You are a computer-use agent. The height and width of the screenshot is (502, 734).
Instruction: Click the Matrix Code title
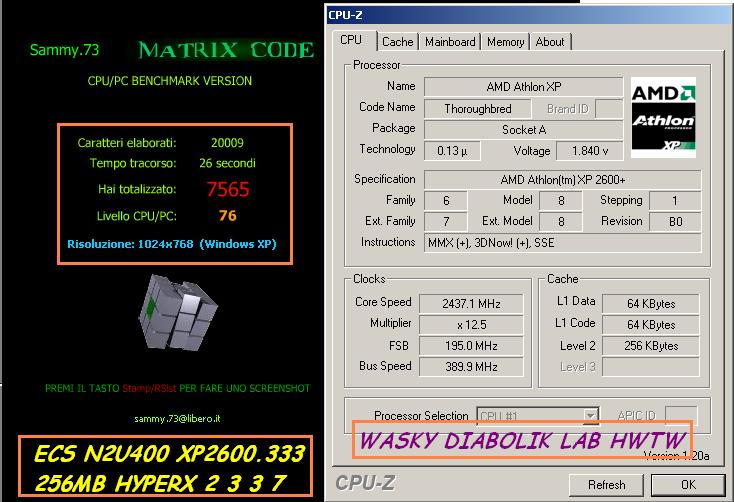tap(226, 50)
